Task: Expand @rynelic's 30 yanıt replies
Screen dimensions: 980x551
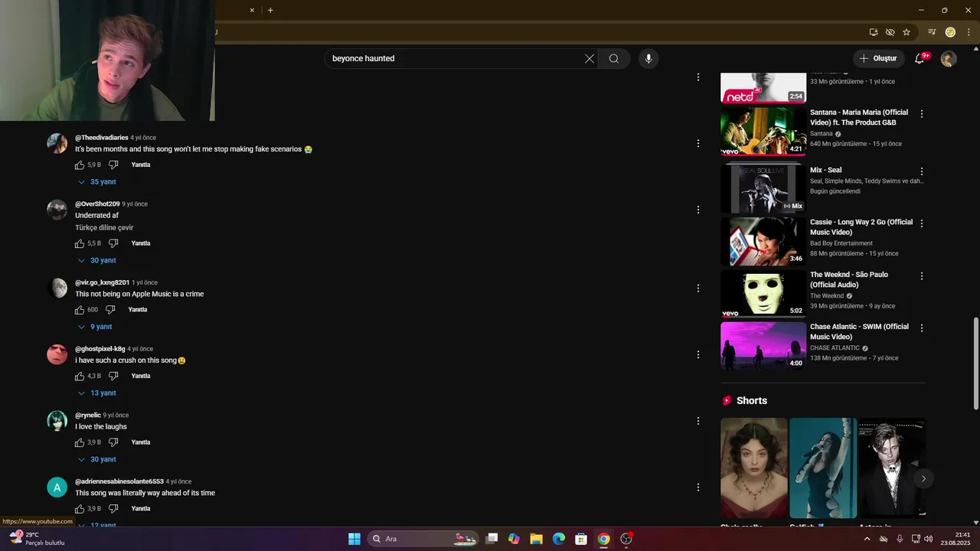Action: [x=97, y=460]
